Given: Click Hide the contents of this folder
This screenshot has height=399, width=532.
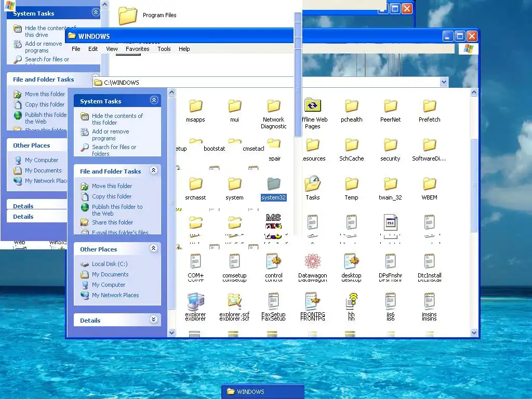Looking at the screenshot, I should (117, 119).
